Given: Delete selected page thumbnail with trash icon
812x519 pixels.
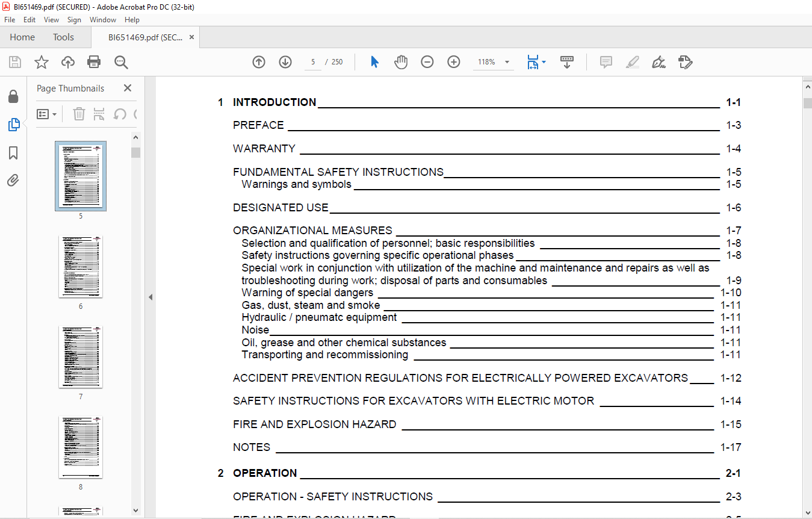Looking at the screenshot, I should click(79, 114).
